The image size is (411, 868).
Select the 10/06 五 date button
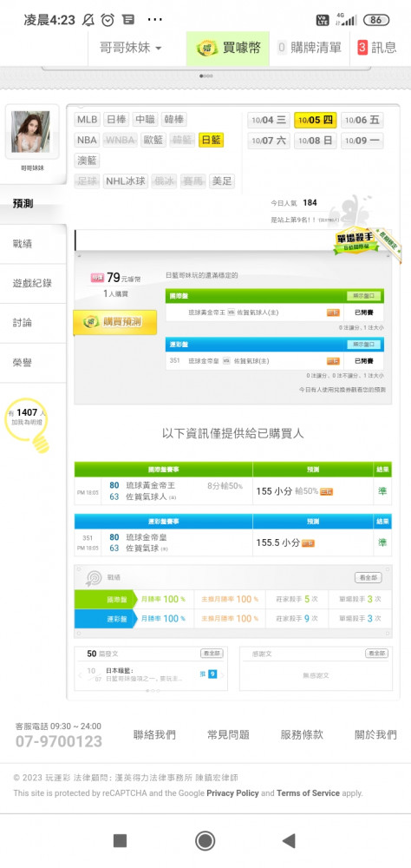coord(362,120)
